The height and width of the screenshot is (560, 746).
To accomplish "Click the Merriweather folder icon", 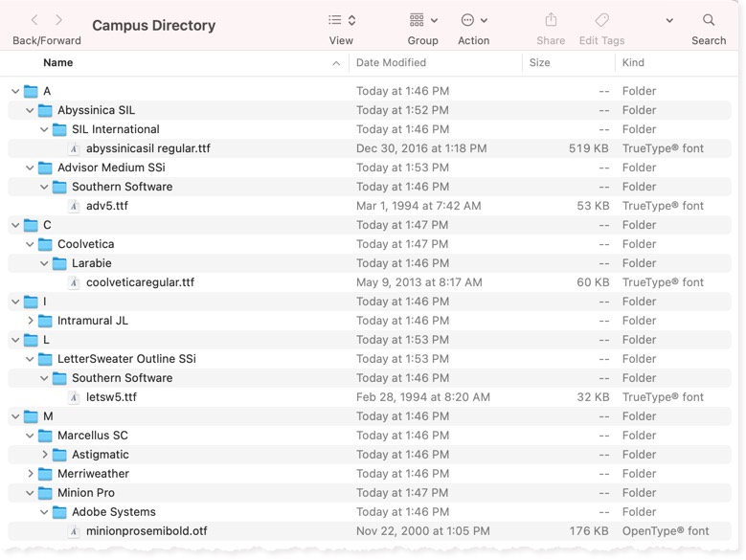I will [45, 474].
